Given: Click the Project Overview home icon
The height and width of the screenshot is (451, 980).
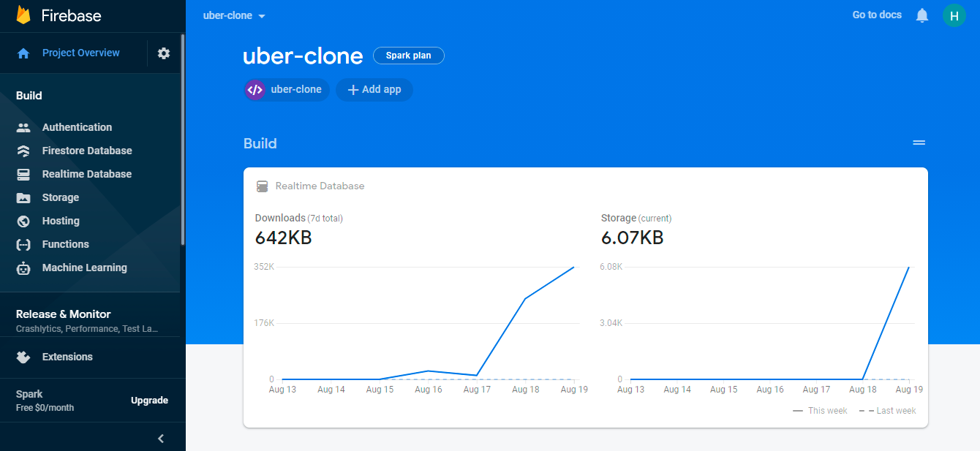Looking at the screenshot, I should tap(23, 53).
